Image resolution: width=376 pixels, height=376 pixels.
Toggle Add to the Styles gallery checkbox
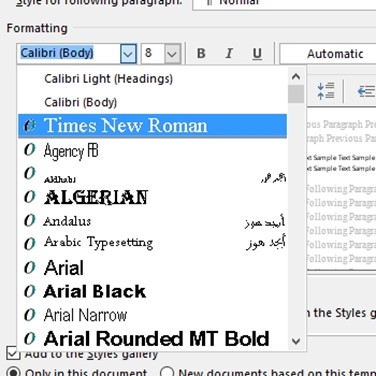pyautogui.click(x=13, y=354)
